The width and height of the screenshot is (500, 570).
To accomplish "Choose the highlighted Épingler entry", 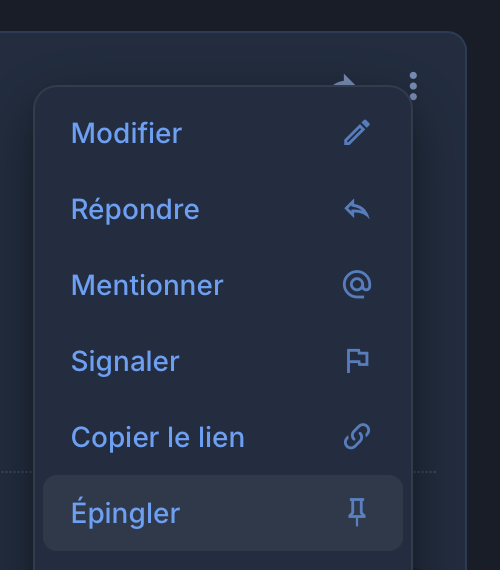I will click(223, 513).
